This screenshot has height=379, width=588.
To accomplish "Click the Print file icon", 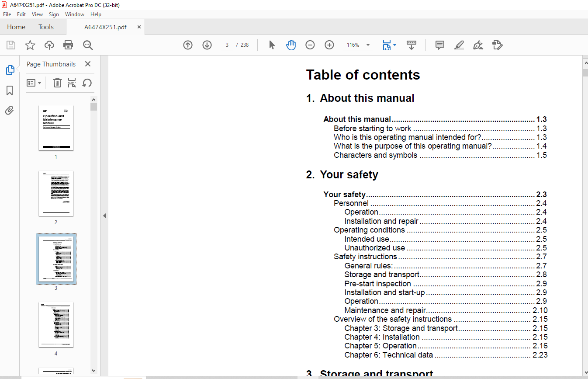I will [x=68, y=45].
